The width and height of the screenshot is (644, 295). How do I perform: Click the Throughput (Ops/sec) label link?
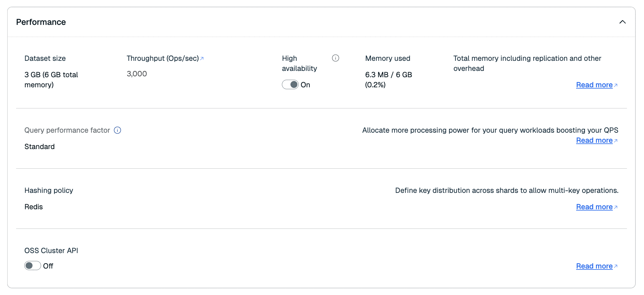point(163,58)
